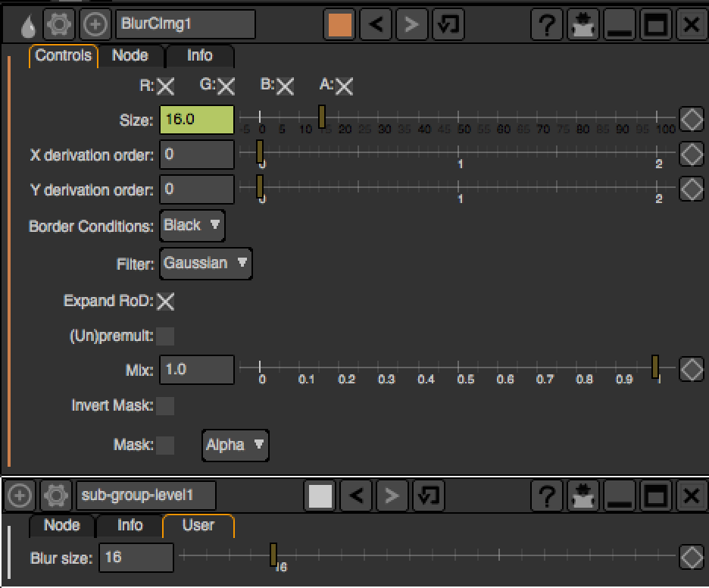Screen dimensions: 709x588
Task: Open the Node tab of sub-group-level1
Action: (x=61, y=525)
